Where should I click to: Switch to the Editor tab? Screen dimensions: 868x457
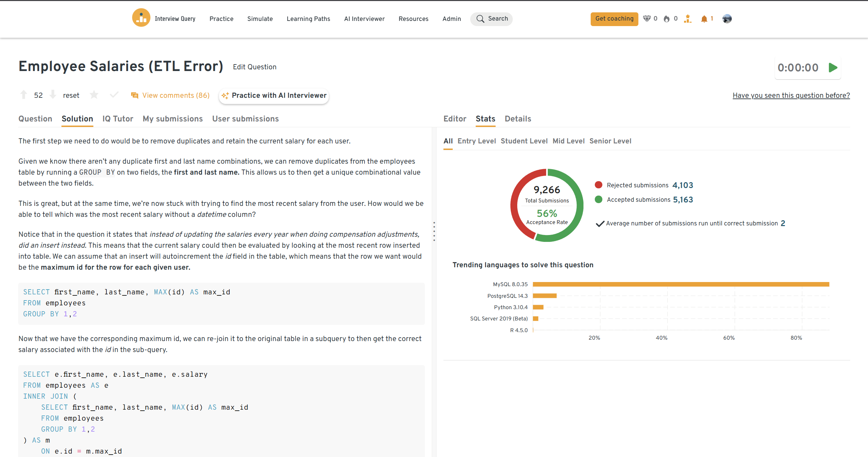coord(455,119)
